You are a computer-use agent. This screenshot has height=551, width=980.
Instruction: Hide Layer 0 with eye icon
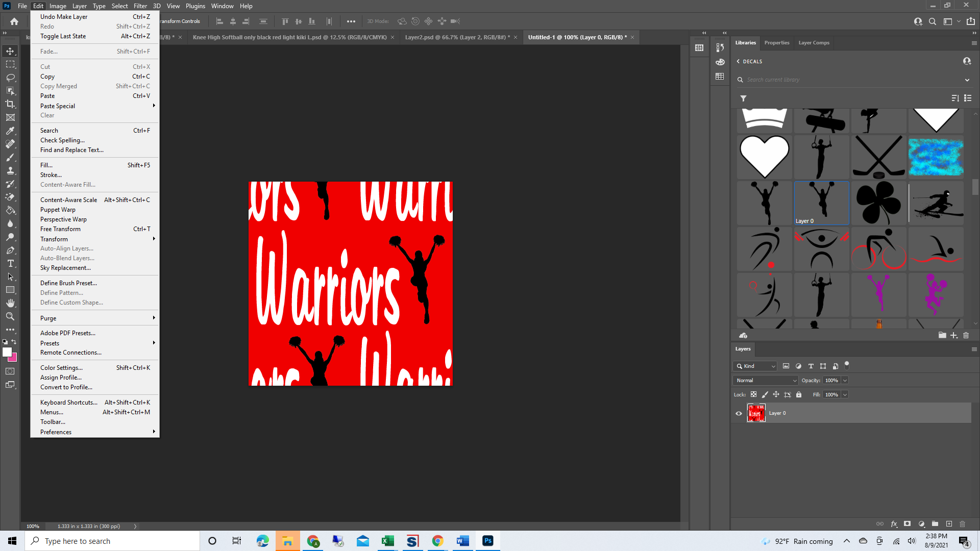(739, 413)
